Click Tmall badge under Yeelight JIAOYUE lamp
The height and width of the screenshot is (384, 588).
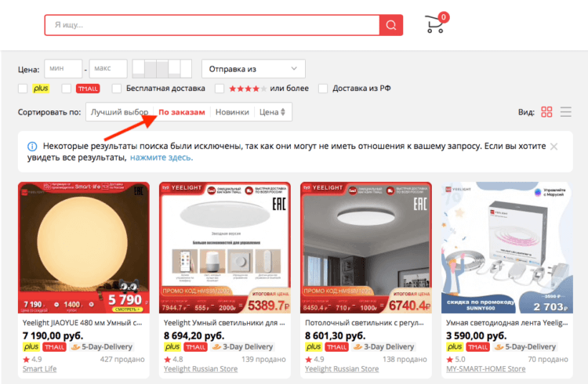click(54, 347)
